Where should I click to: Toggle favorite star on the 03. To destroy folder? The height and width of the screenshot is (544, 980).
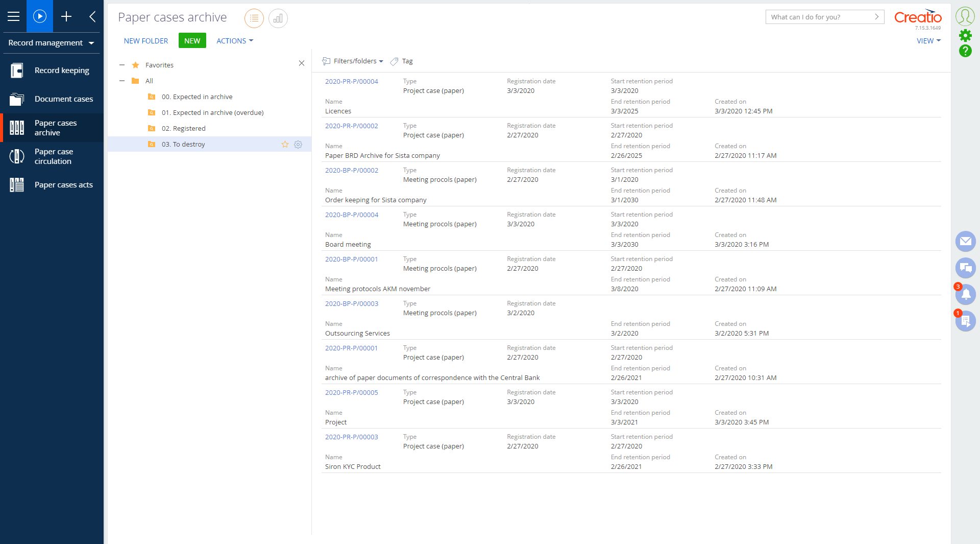[x=285, y=145]
